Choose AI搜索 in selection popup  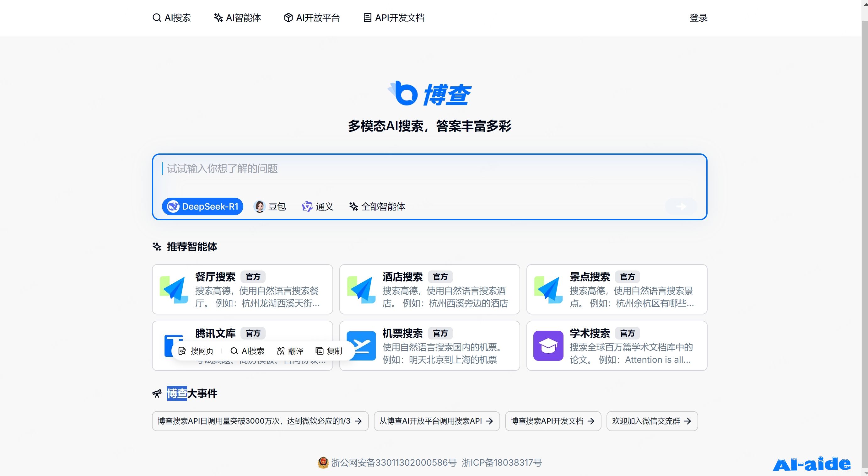click(x=247, y=351)
